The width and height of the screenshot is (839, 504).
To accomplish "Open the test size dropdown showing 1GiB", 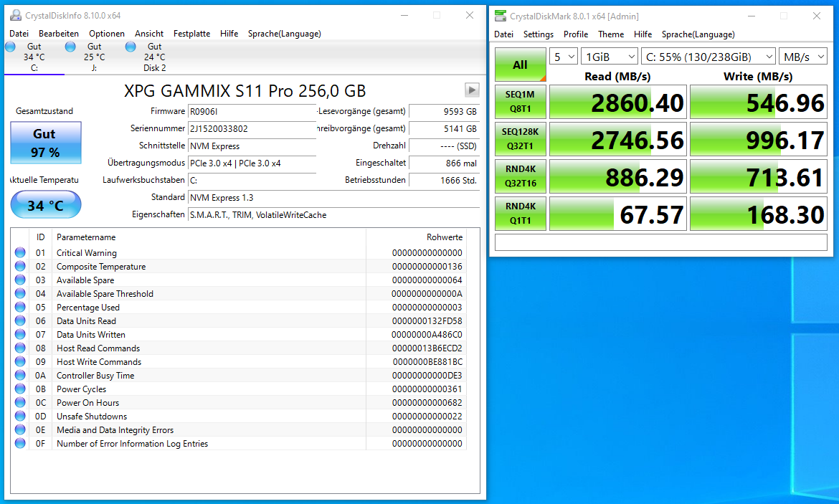I will [x=610, y=57].
